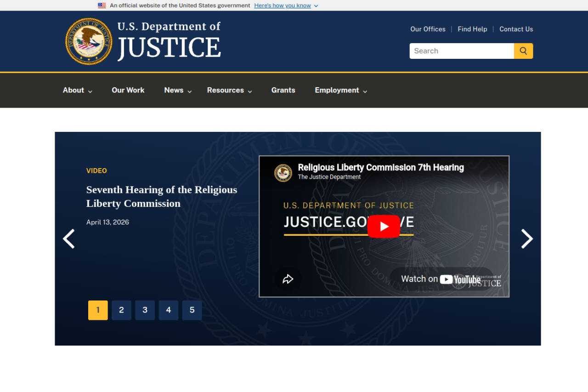588x392 pixels.
Task: Open the Our Work page
Action: [x=128, y=91]
